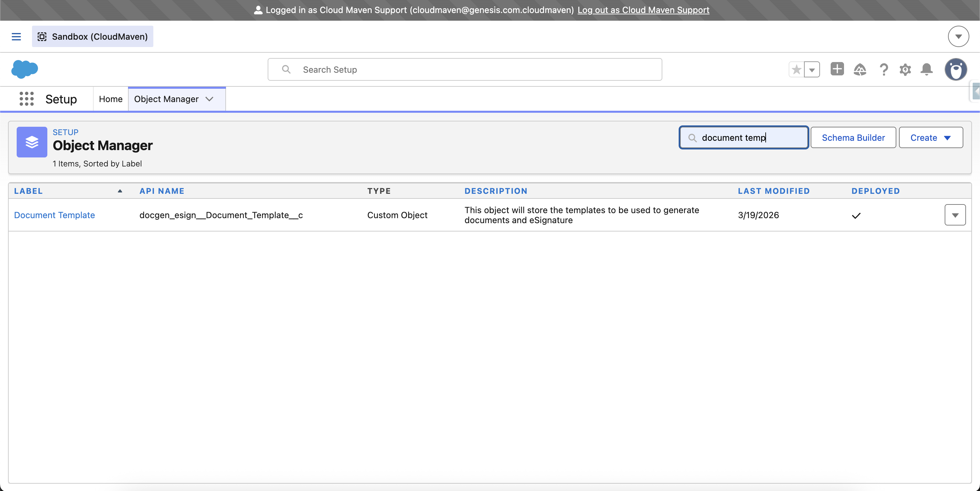Click the deployed checkmark in Document Template row

tap(856, 216)
